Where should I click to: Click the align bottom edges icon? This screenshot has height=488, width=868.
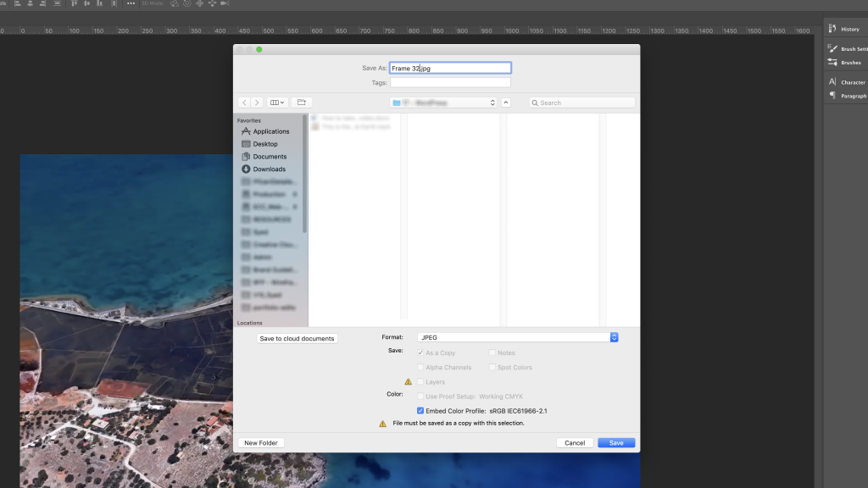[x=100, y=3]
